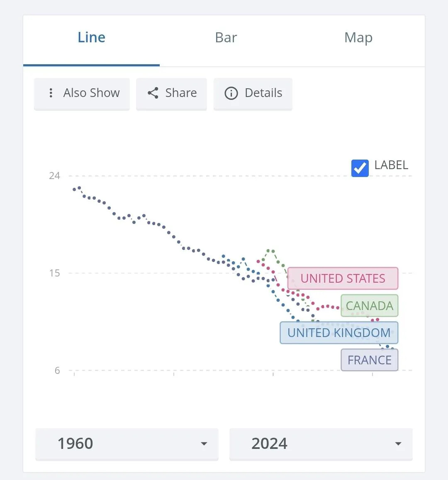Click the LABEL text next to the checkbox

point(391,165)
